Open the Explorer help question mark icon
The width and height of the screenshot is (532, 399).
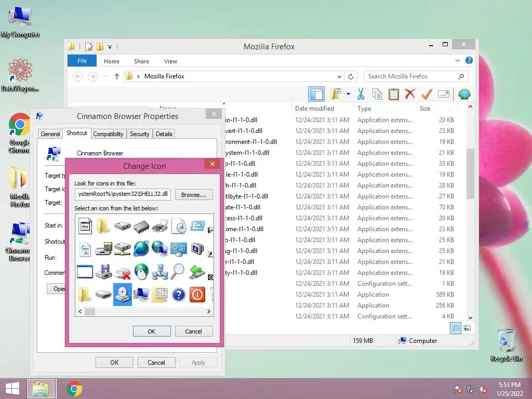coord(469,60)
